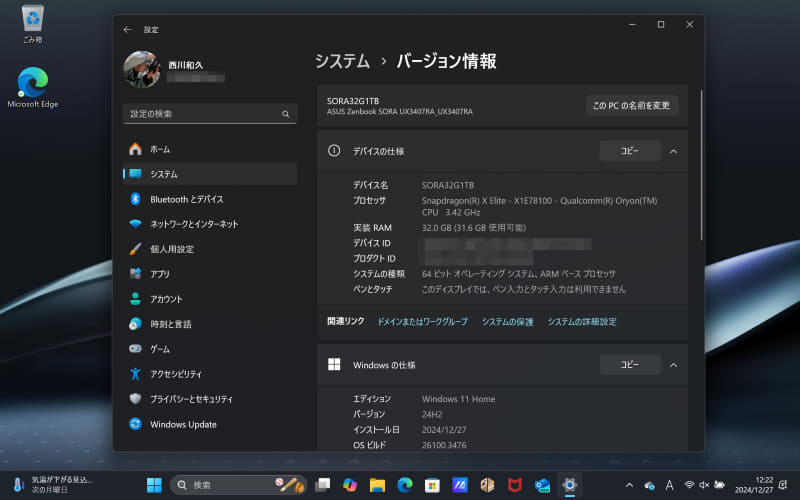Click the taskbar 検索 search box

tap(238, 485)
